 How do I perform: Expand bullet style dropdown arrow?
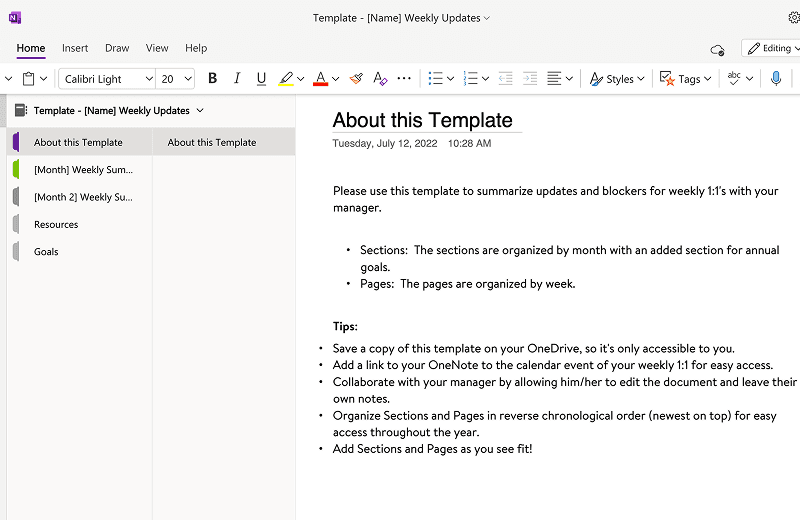(x=451, y=79)
